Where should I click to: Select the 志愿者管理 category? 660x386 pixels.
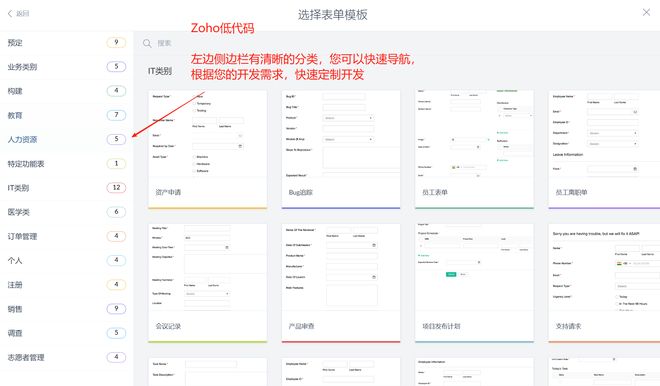67,357
